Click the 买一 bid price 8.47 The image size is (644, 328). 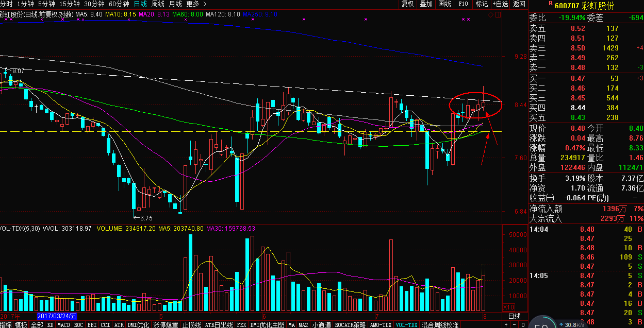(577, 78)
